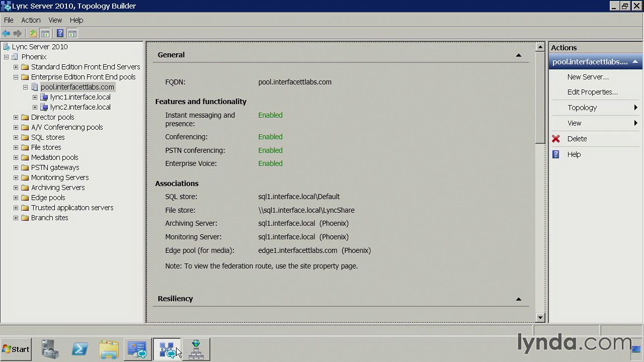Click the Edge pools folder icon
The image size is (644, 362).
pos(25,198)
